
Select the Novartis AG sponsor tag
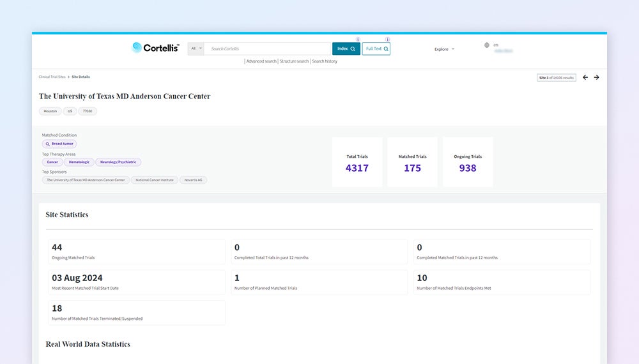coord(193,180)
